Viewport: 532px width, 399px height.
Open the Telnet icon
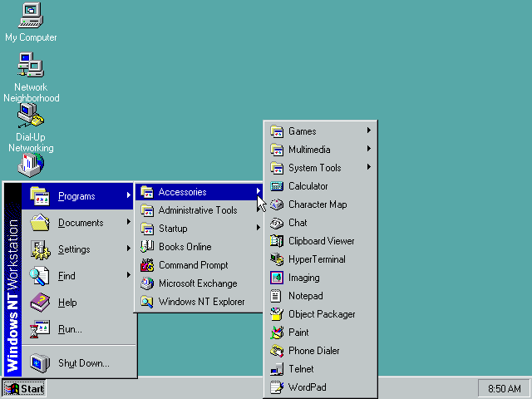277,369
